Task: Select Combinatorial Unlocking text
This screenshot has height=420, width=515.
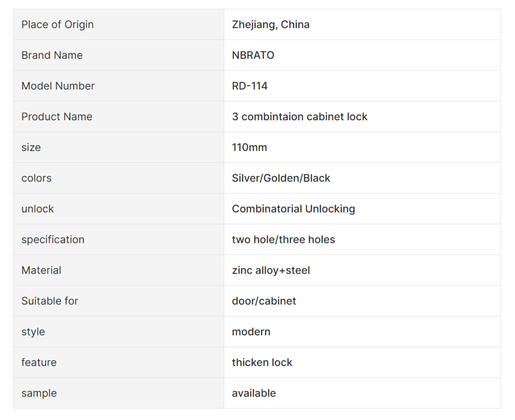Action: point(293,209)
